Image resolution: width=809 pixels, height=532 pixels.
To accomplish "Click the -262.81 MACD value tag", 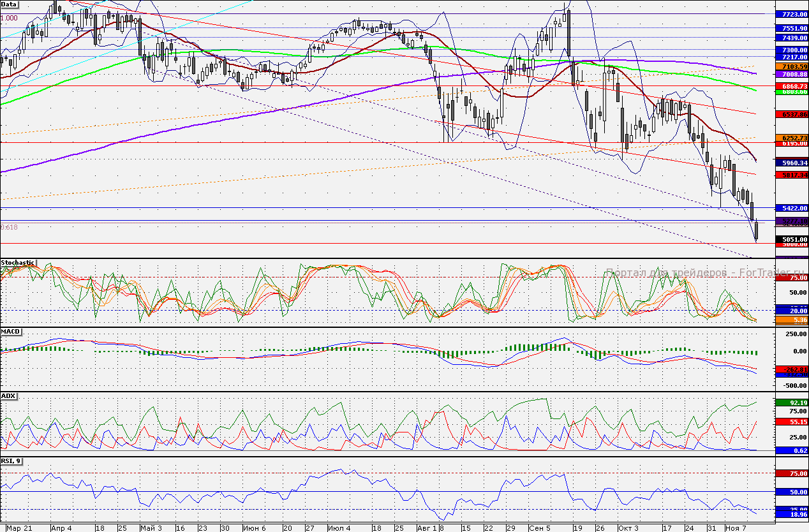I will tap(790, 369).
